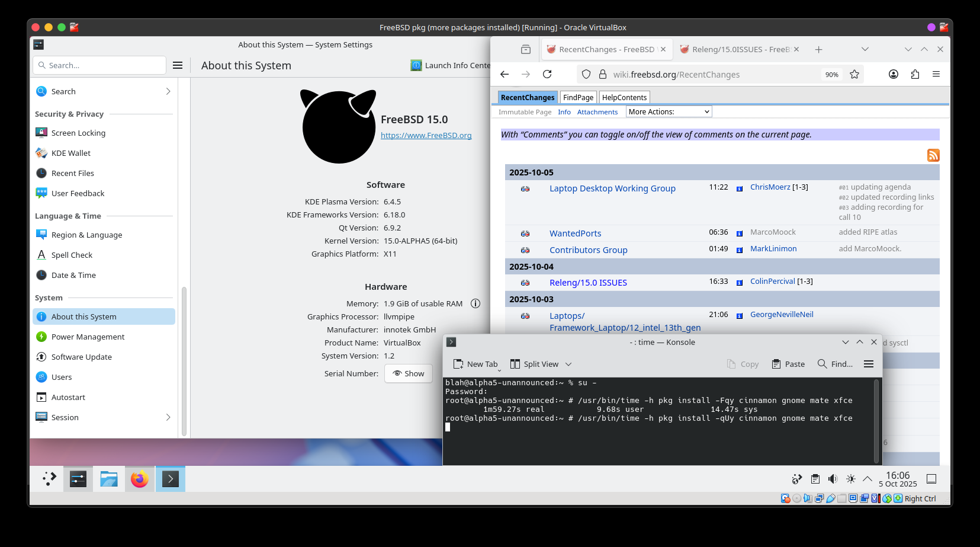Toggle Split View in Konsole
This screenshot has width=980, height=547.
click(x=534, y=364)
